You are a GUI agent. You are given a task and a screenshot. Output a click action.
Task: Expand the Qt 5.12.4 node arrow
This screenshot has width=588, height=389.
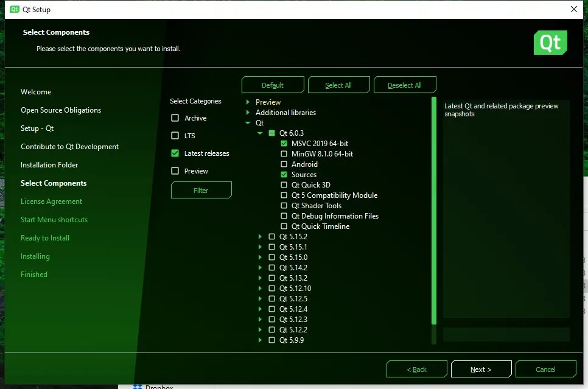260,309
